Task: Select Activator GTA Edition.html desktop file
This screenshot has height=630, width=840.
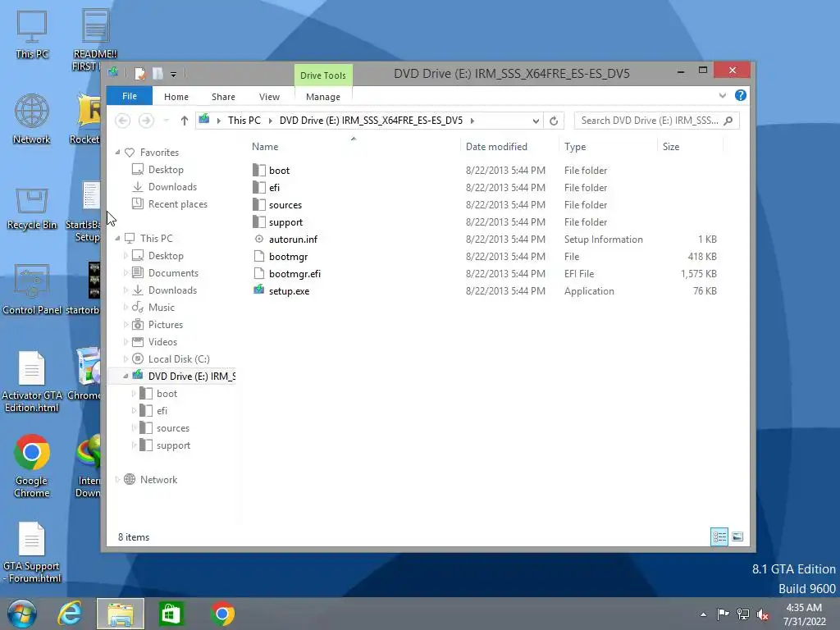Action: click(32, 381)
